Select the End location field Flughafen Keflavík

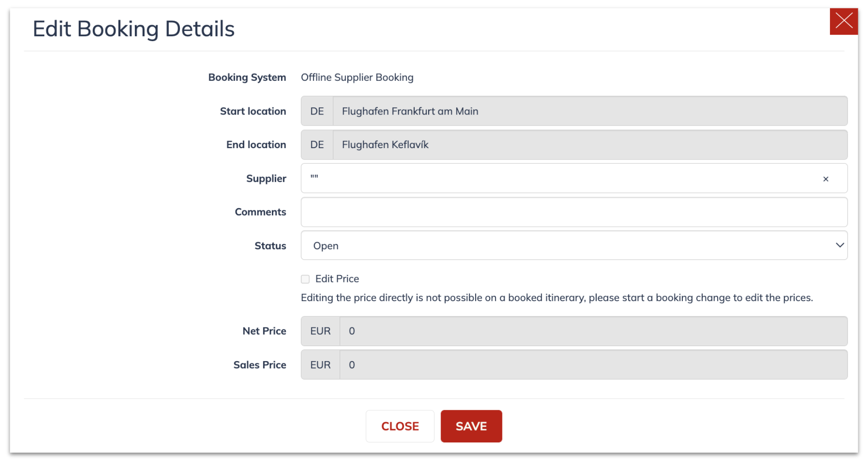(590, 145)
